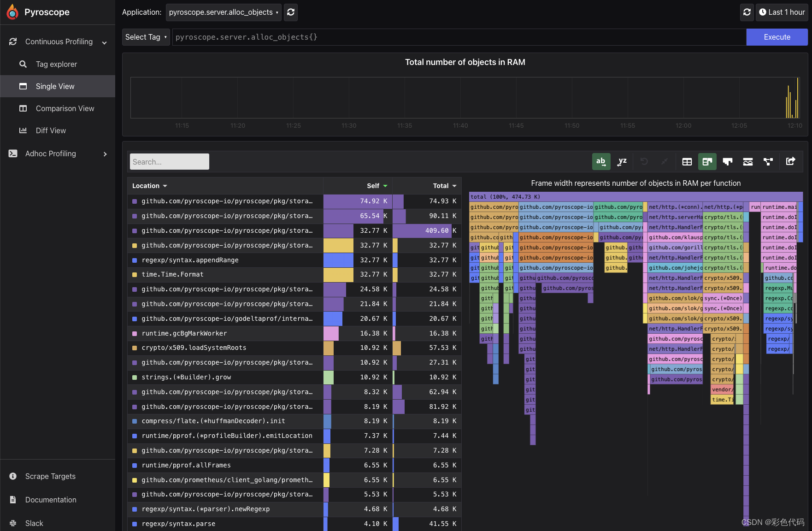812x531 pixels.
Task: Select regexp/syntax.parse row
Action: 294,524
